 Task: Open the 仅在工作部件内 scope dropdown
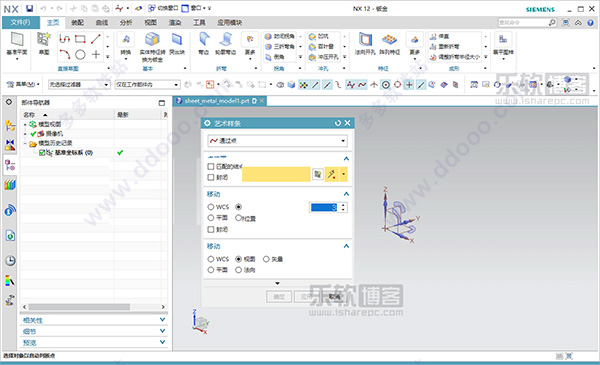[147, 85]
